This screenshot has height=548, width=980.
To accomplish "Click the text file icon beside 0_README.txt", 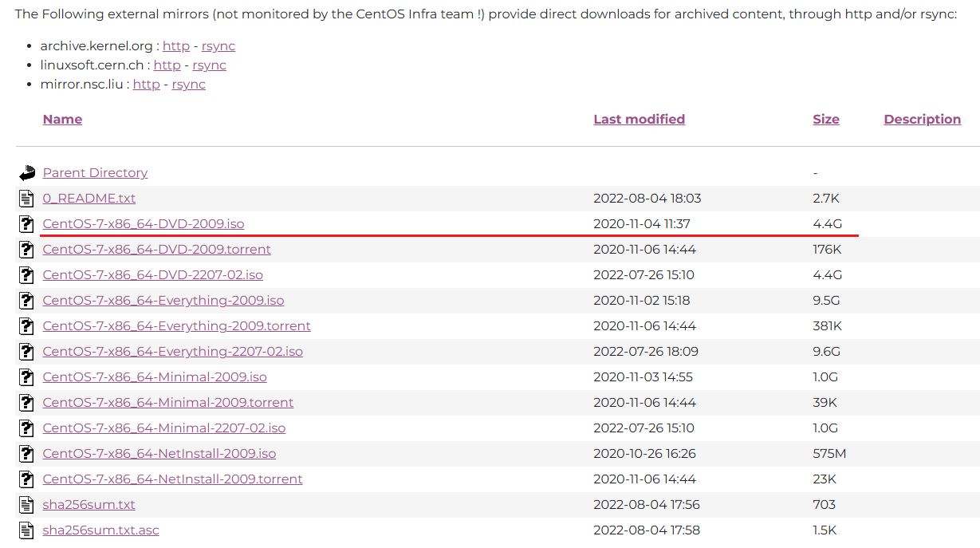I will 27,198.
